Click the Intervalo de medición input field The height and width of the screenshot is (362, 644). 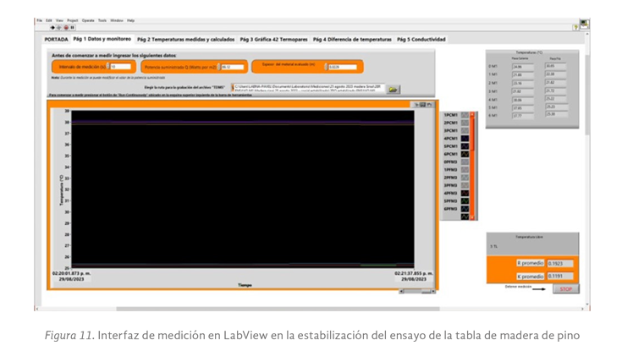pyautogui.click(x=120, y=67)
